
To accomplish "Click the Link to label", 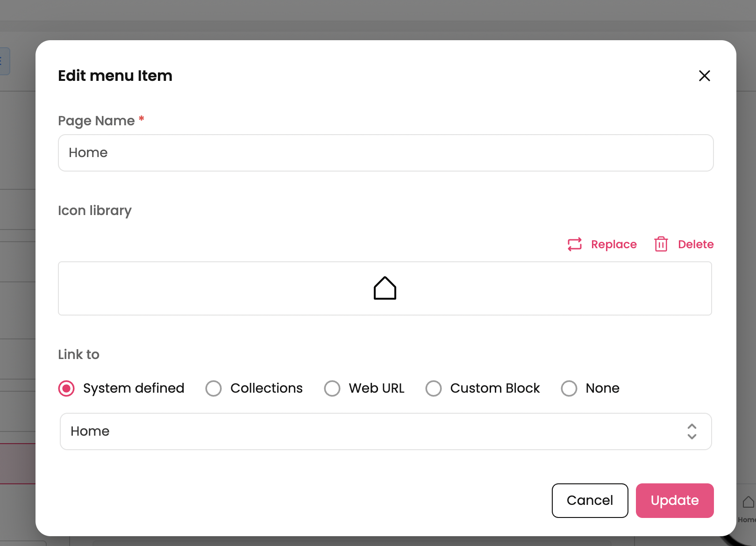I will tap(78, 354).
